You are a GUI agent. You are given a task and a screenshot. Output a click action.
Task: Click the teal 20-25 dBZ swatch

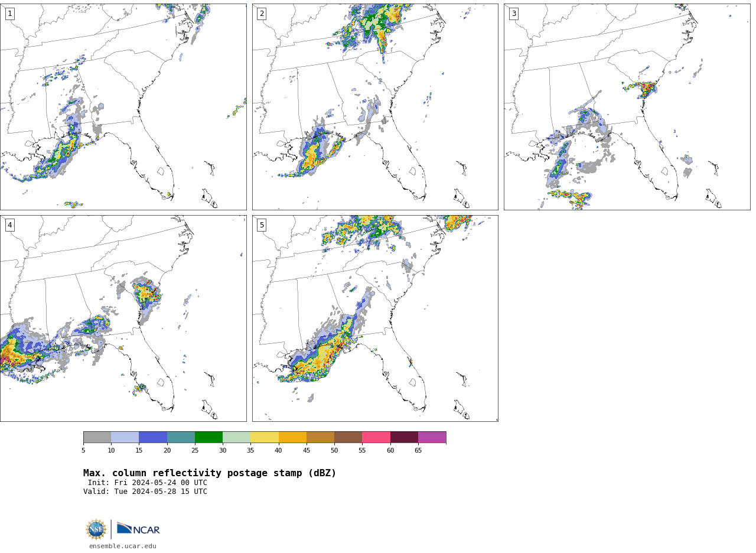coord(181,437)
